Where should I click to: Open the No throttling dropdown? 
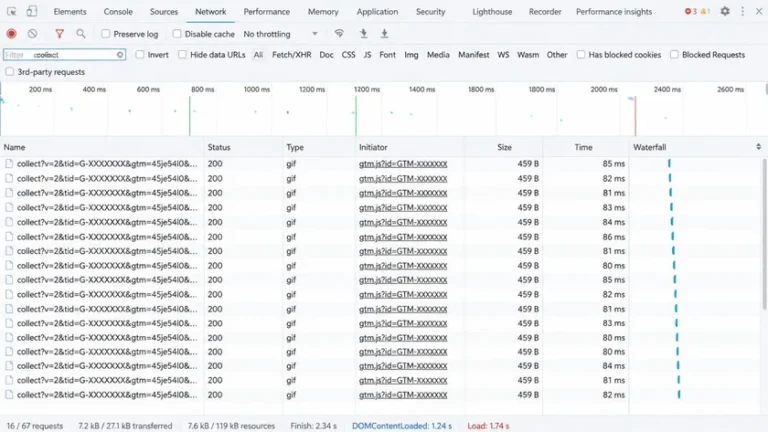tap(281, 34)
